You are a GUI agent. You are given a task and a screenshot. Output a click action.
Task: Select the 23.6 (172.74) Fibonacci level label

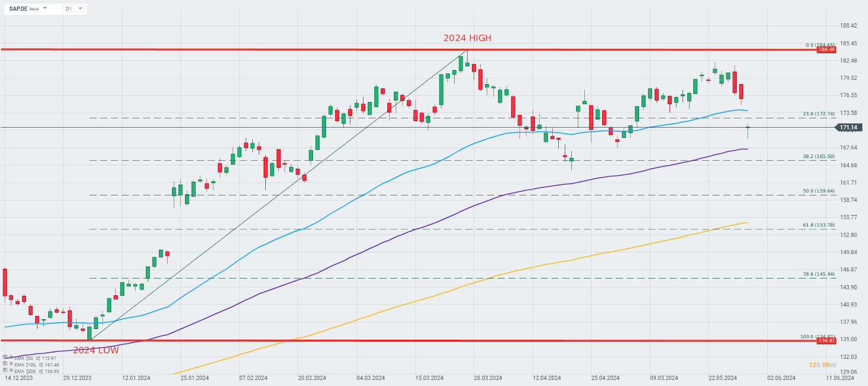[818, 114]
